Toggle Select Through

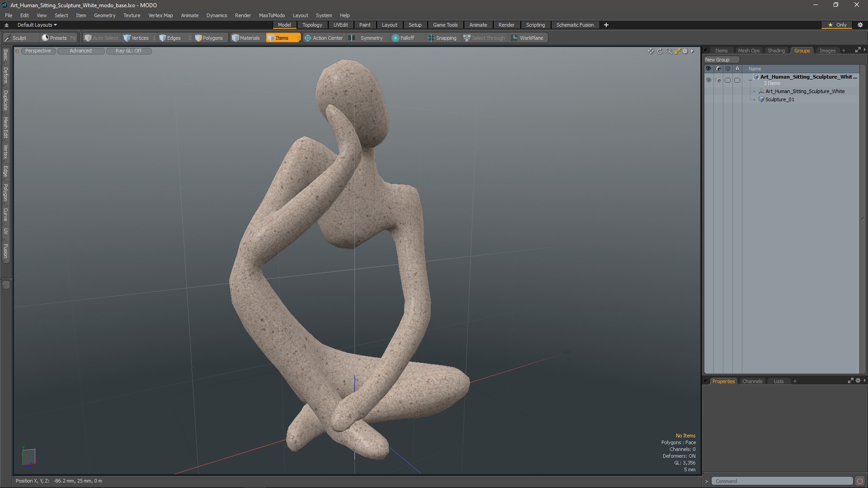tap(484, 38)
